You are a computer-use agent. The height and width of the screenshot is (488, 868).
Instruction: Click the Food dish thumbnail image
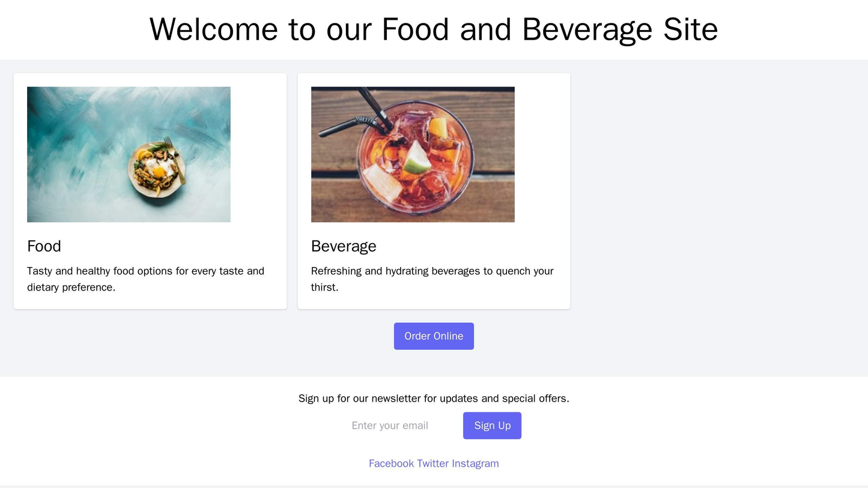128,154
